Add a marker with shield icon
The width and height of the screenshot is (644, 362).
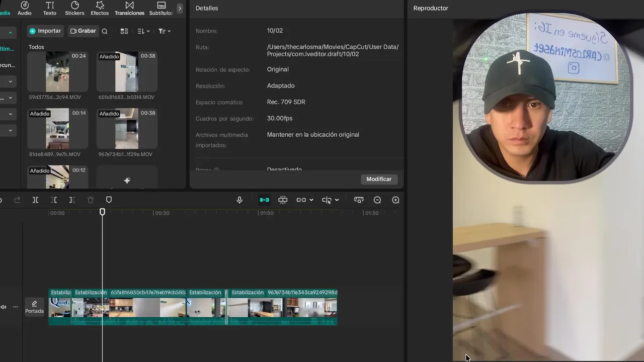point(109,200)
